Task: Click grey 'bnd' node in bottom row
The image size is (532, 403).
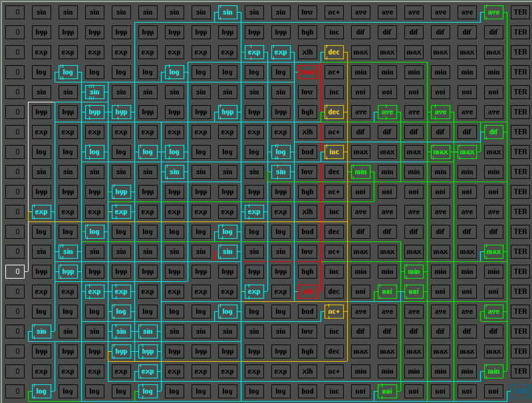Action: [x=307, y=391]
